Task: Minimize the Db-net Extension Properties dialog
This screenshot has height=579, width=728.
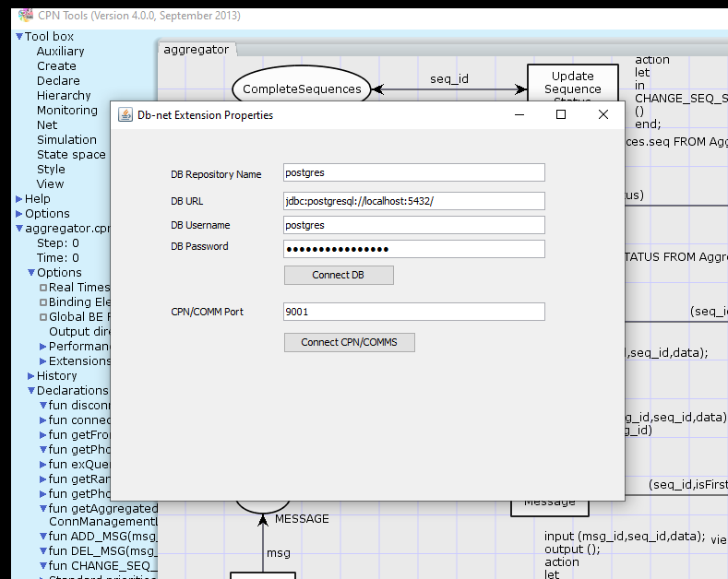Action: [519, 114]
